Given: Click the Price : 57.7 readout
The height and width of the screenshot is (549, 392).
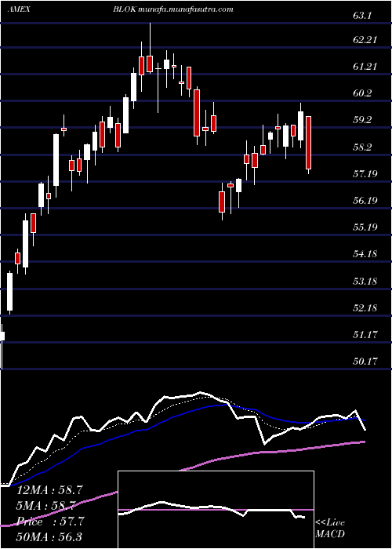Looking at the screenshot, I should click(x=49, y=522).
